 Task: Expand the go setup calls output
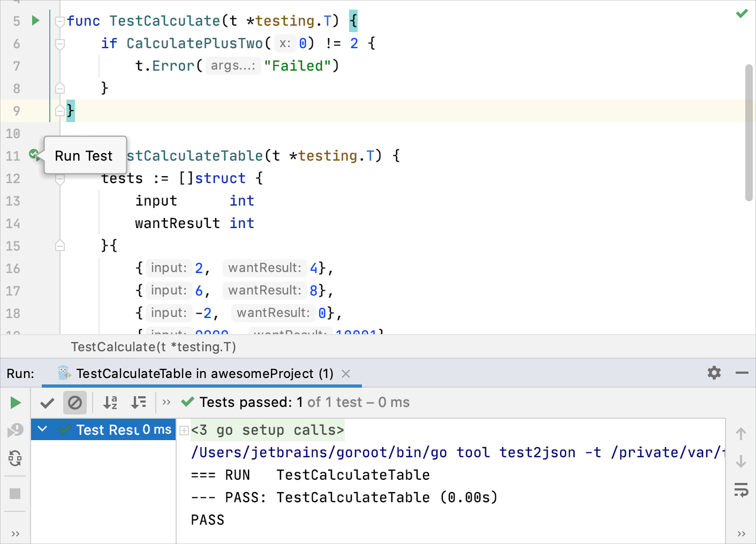pyautogui.click(x=184, y=429)
